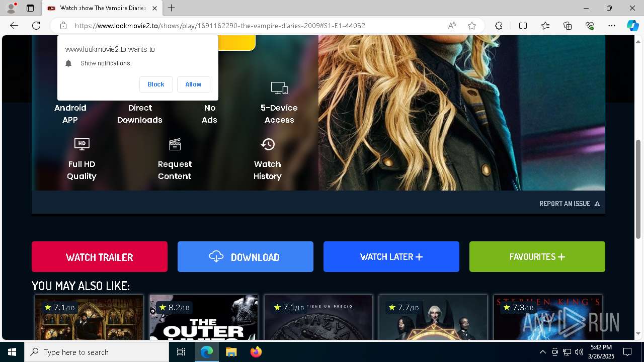
Task: Open network settings tray icon
Action: [567, 352]
